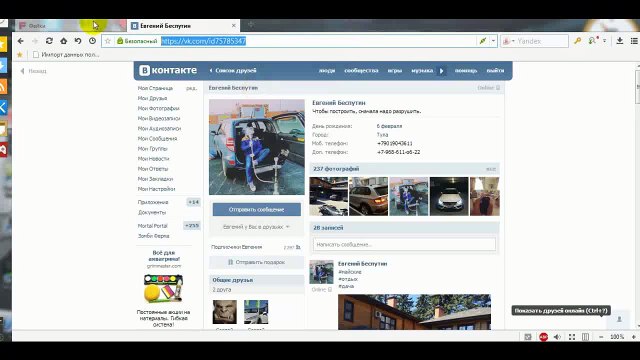
Task: Click the Назад back link on left
Action: click(x=33, y=71)
